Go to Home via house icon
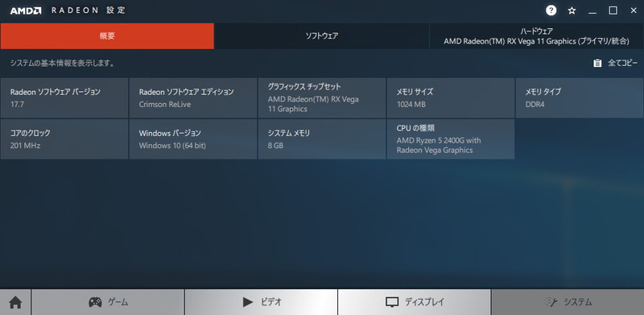 (15, 302)
